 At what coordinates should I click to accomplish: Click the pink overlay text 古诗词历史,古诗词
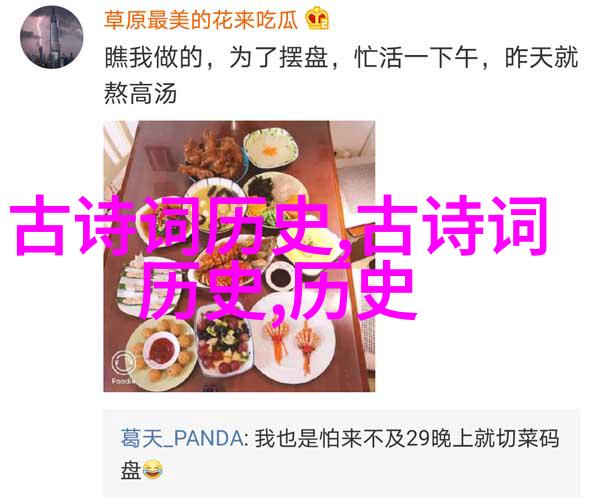click(279, 225)
